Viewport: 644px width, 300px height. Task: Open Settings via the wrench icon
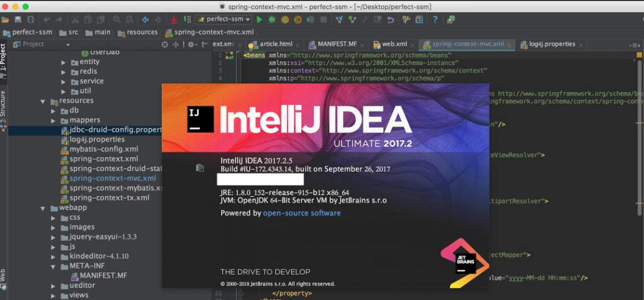[406, 19]
